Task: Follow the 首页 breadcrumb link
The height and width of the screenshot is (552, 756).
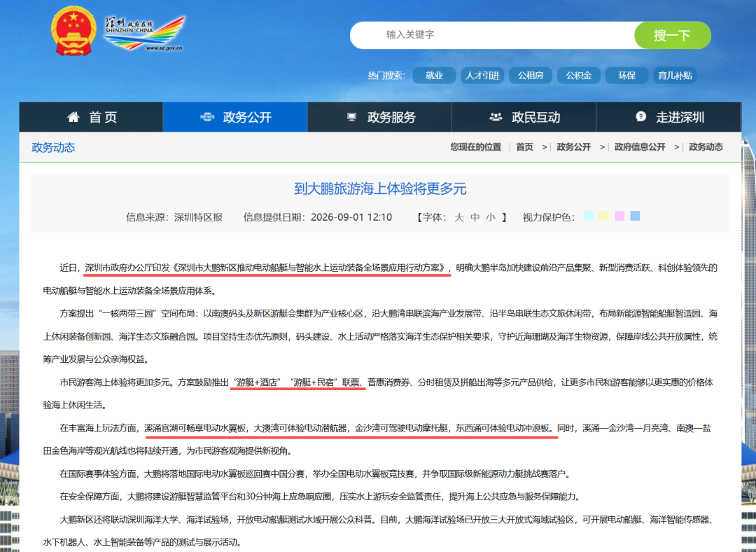Action: tap(524, 146)
